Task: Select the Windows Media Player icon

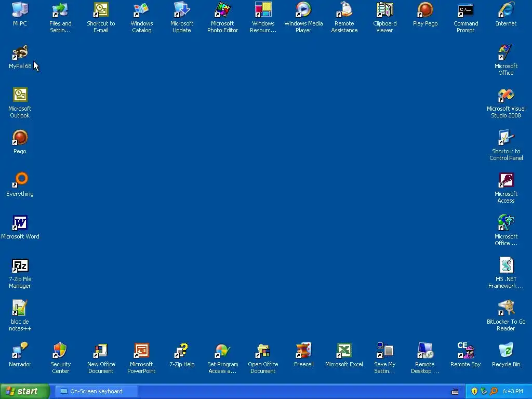Action: (303, 10)
